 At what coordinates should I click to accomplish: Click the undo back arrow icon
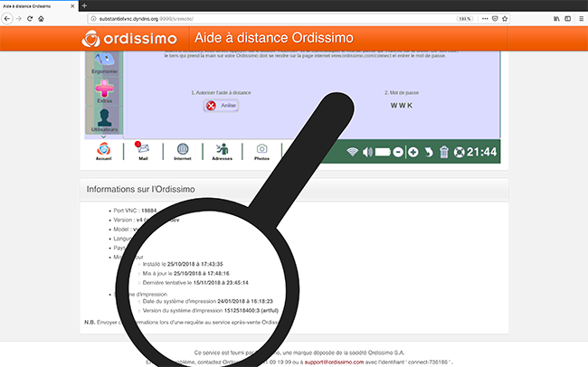click(x=429, y=152)
